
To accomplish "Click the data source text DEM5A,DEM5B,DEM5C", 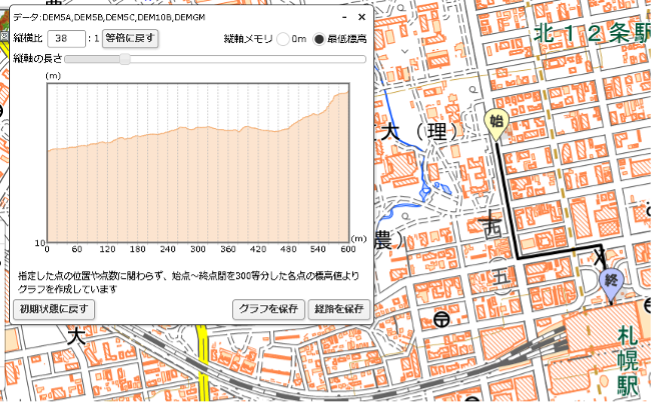I will [109, 17].
